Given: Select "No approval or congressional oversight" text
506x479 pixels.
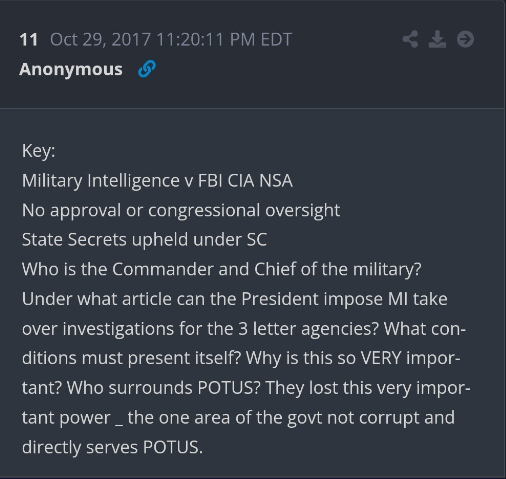Looking at the screenshot, I should [x=181, y=210].
